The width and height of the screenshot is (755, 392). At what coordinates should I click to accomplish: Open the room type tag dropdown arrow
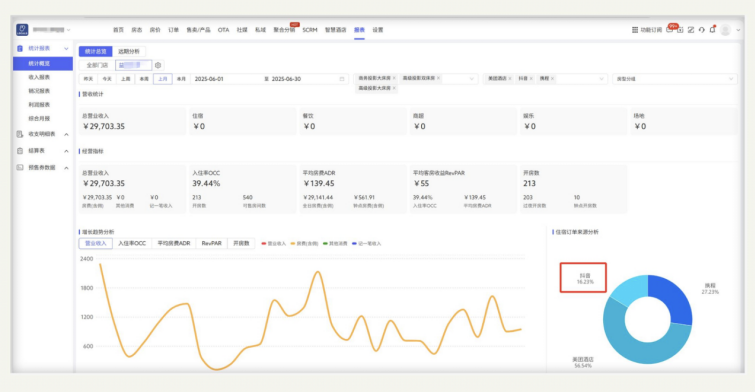tap(471, 79)
